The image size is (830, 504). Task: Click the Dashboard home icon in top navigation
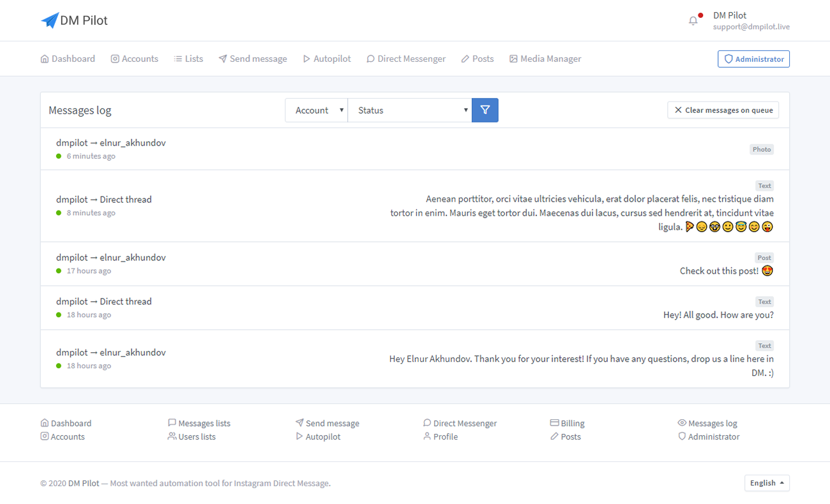pos(45,59)
